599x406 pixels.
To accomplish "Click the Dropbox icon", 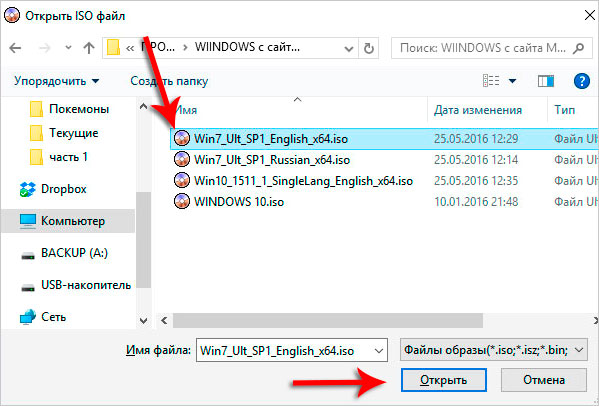I will click(x=28, y=189).
